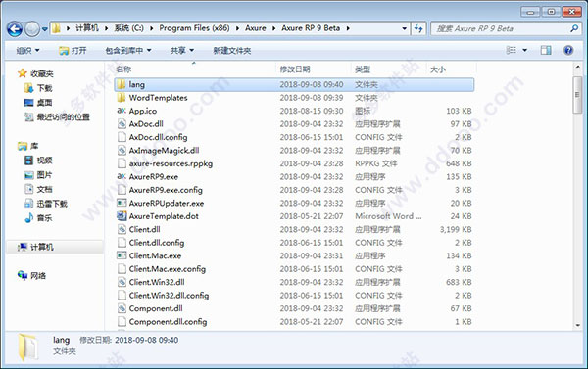Select the AxureRPUpdater.exe icon
Viewport: 588px width, 369px height.
(122, 203)
